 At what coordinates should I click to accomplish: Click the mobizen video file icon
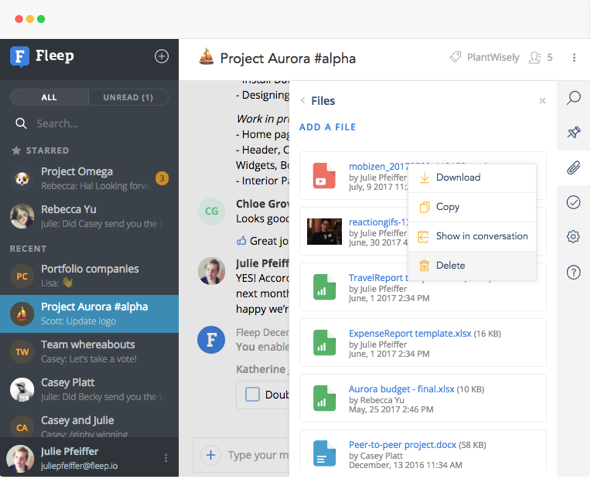click(324, 175)
